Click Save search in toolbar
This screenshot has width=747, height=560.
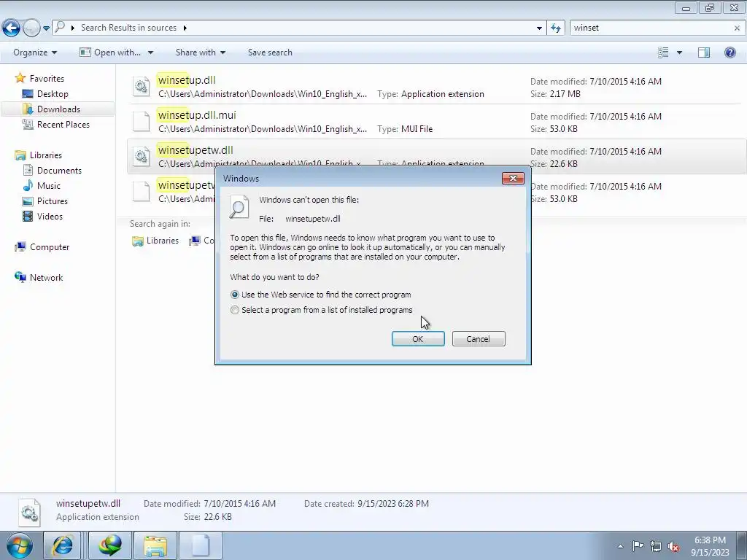pyautogui.click(x=270, y=52)
